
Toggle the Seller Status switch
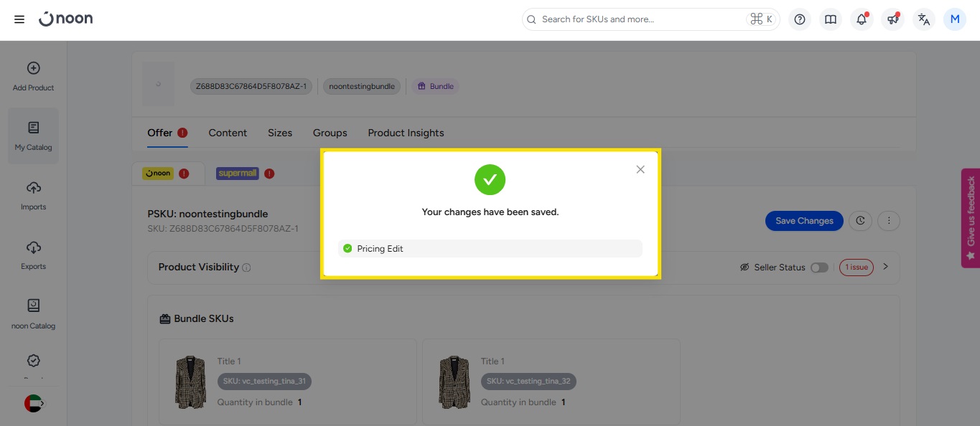[x=819, y=268]
